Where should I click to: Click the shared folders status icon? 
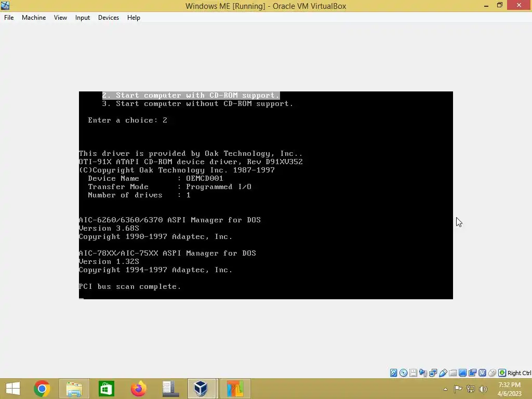pos(453,373)
